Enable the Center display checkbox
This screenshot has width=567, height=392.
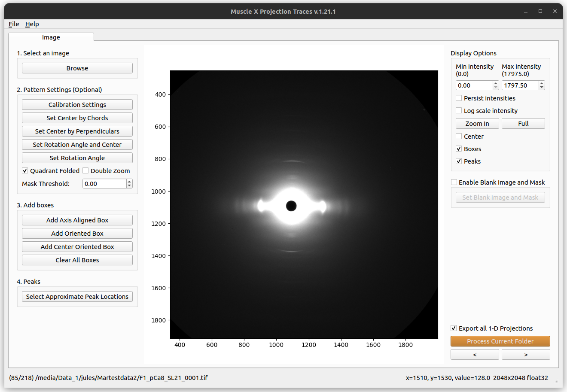click(x=459, y=137)
